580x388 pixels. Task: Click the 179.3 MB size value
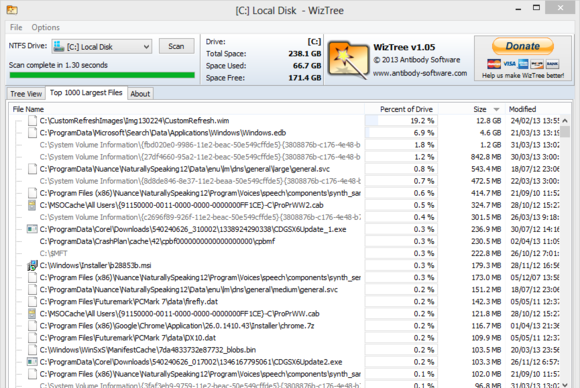point(486,265)
